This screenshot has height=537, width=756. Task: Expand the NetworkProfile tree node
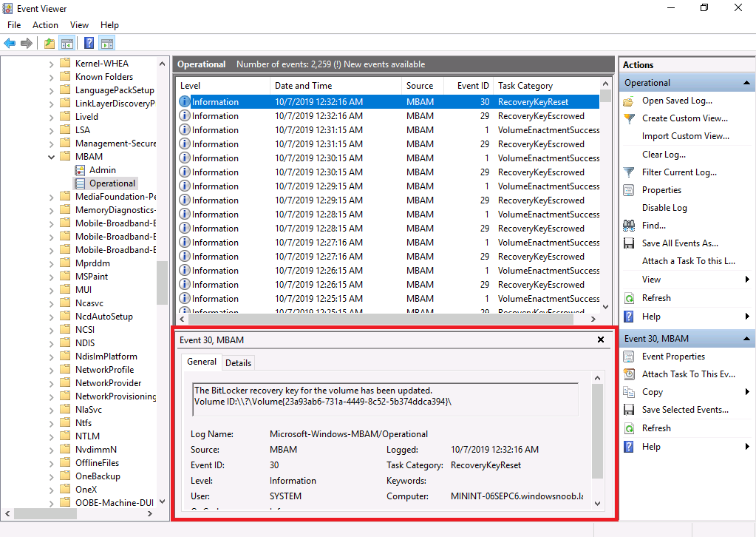(x=51, y=370)
